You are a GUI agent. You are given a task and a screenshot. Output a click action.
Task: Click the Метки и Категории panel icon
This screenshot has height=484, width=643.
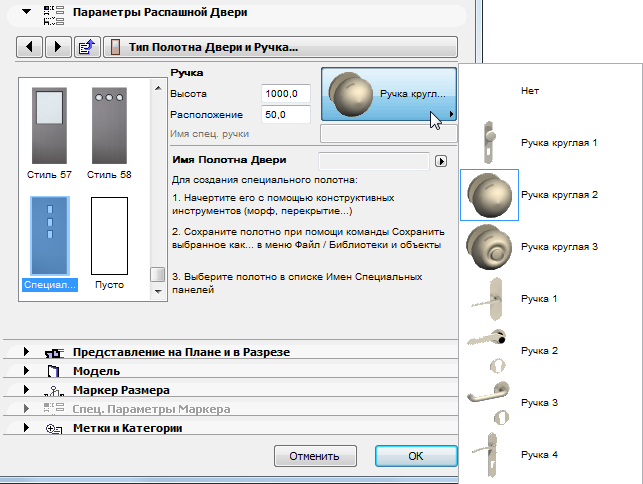54,429
